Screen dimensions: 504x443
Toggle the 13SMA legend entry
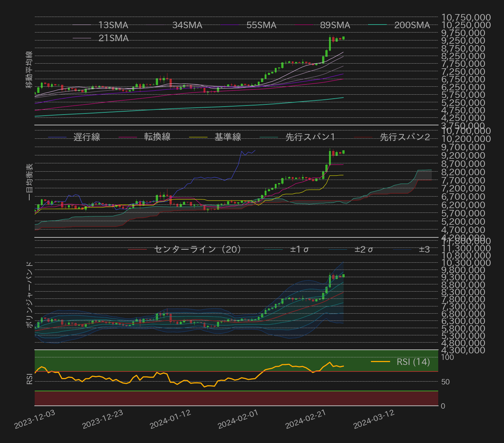point(113,25)
